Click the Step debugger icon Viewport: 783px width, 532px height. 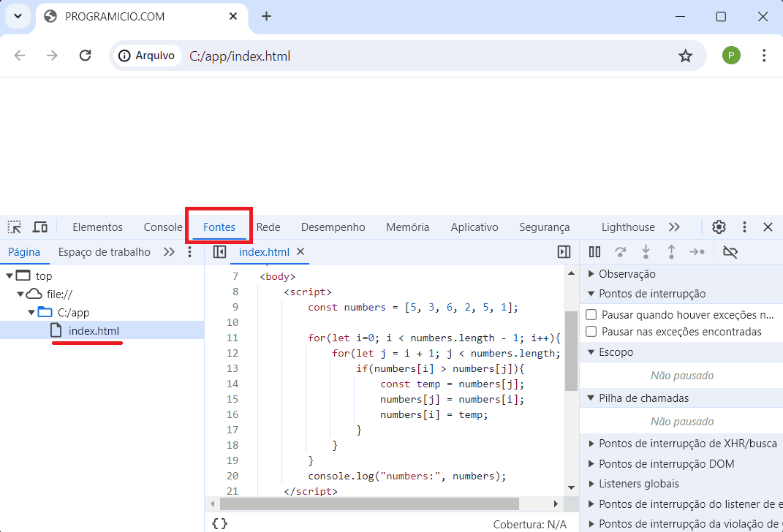697,252
